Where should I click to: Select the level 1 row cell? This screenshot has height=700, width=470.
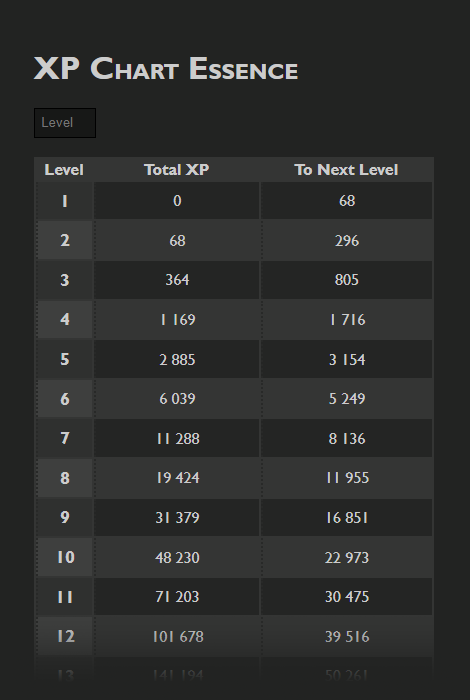[x=65, y=201]
